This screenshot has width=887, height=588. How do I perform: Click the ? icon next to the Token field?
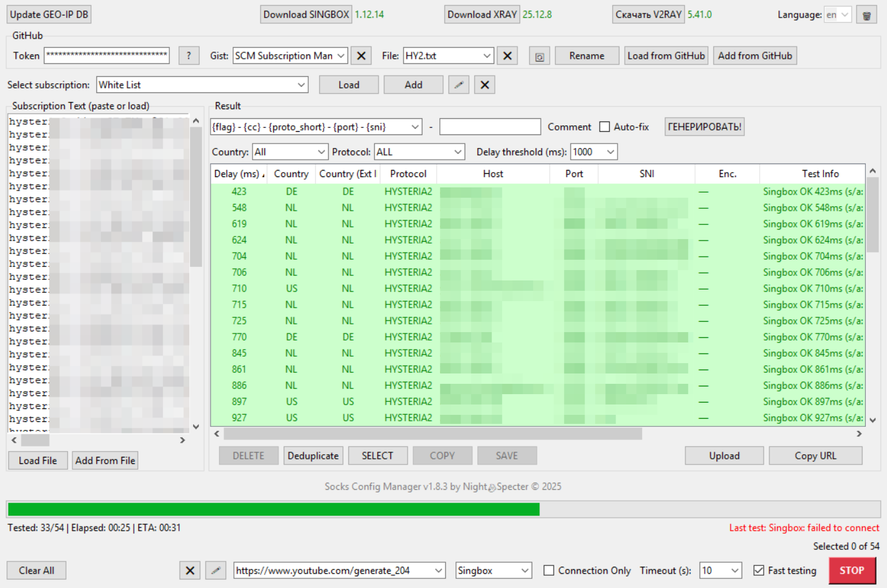coord(189,56)
